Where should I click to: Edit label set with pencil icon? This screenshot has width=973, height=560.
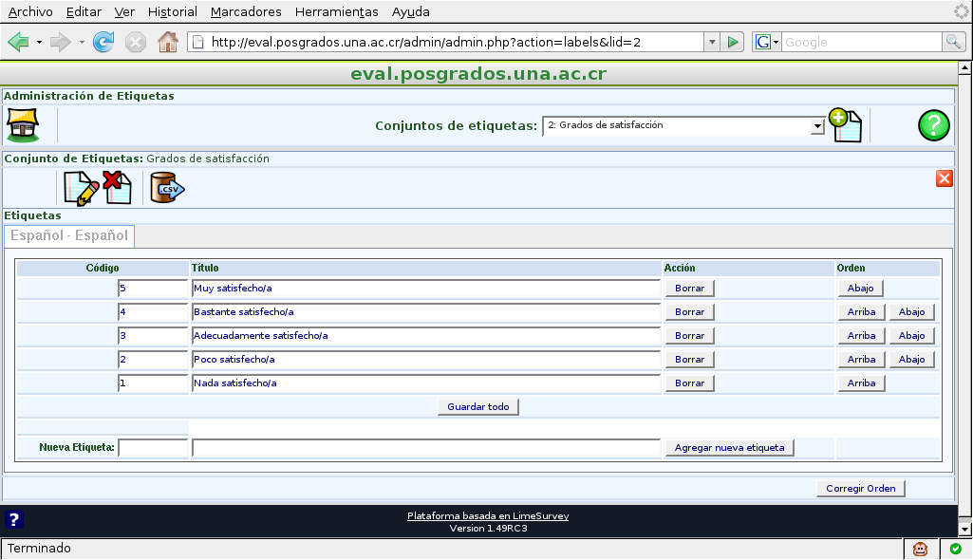(81, 188)
